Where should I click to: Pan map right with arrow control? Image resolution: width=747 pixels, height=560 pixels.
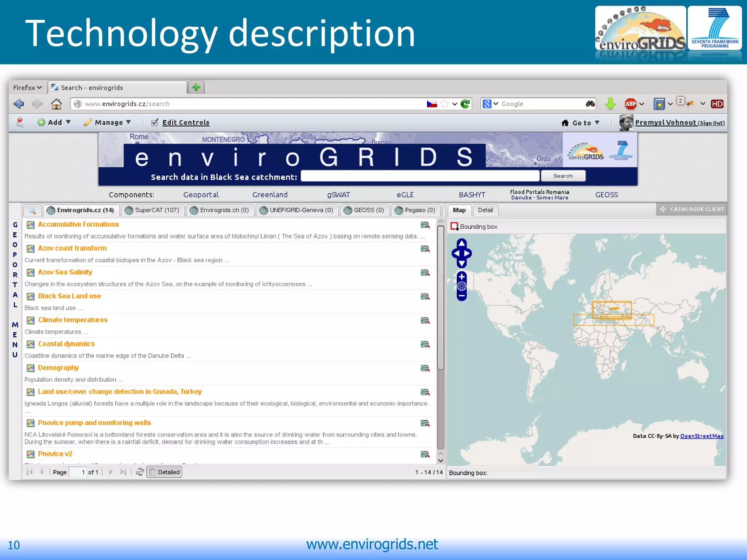pyautogui.click(x=468, y=253)
